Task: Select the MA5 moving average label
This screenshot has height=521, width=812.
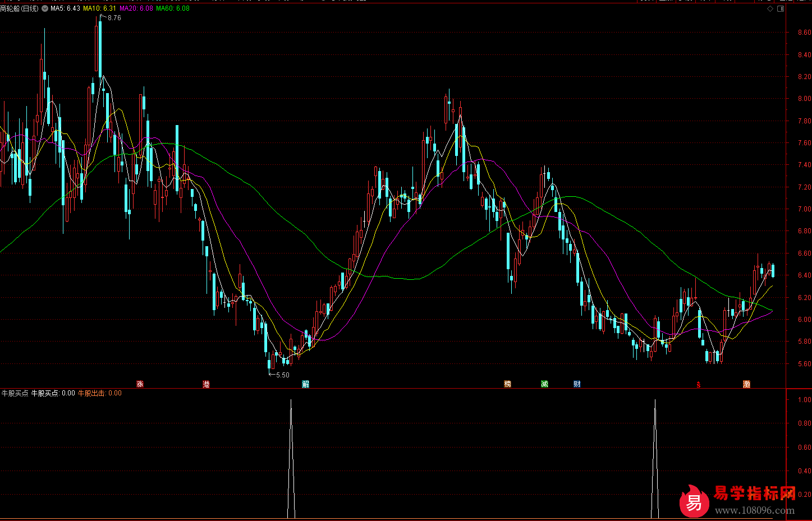Action: 65,9
